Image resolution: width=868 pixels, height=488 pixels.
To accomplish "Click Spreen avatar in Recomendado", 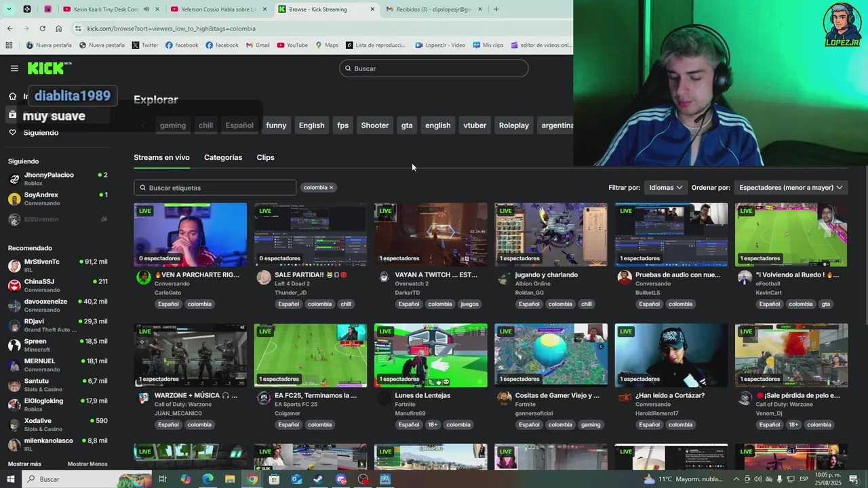I will (14, 346).
